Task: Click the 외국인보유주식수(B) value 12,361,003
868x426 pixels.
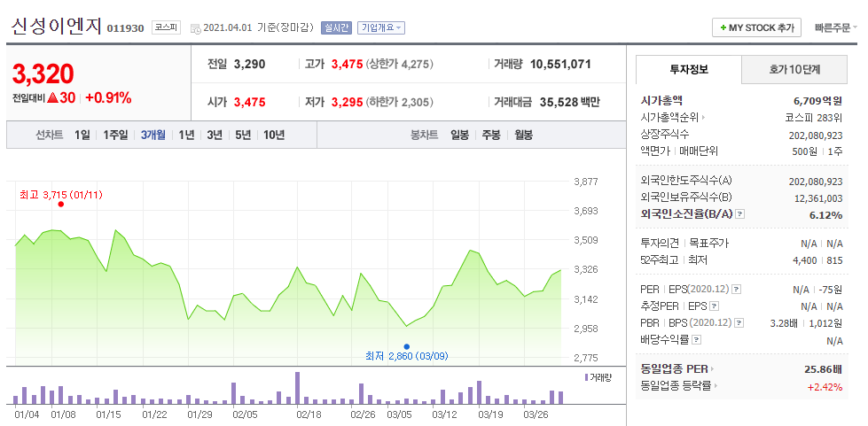Action: pos(817,198)
